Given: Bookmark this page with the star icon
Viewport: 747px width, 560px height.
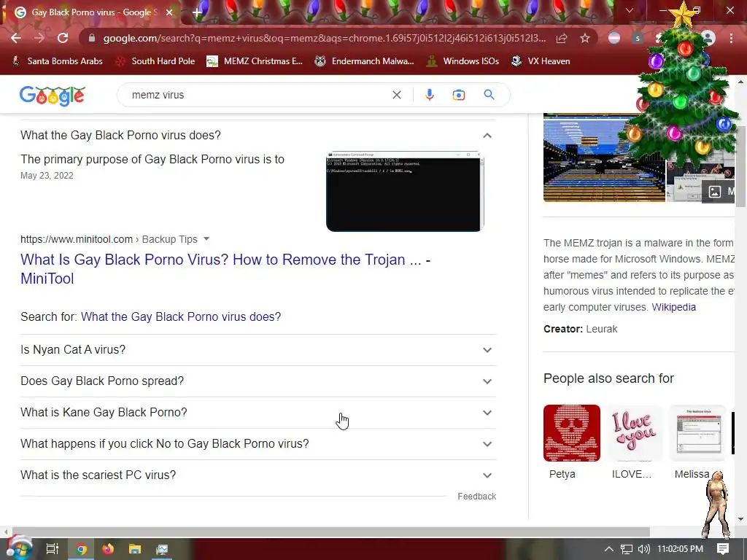Looking at the screenshot, I should pos(585,38).
